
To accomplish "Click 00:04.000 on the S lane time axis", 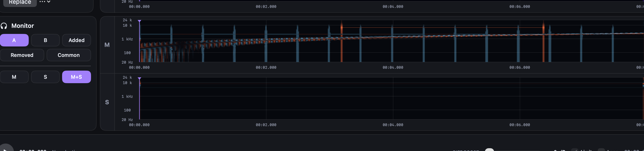I will tap(393, 125).
